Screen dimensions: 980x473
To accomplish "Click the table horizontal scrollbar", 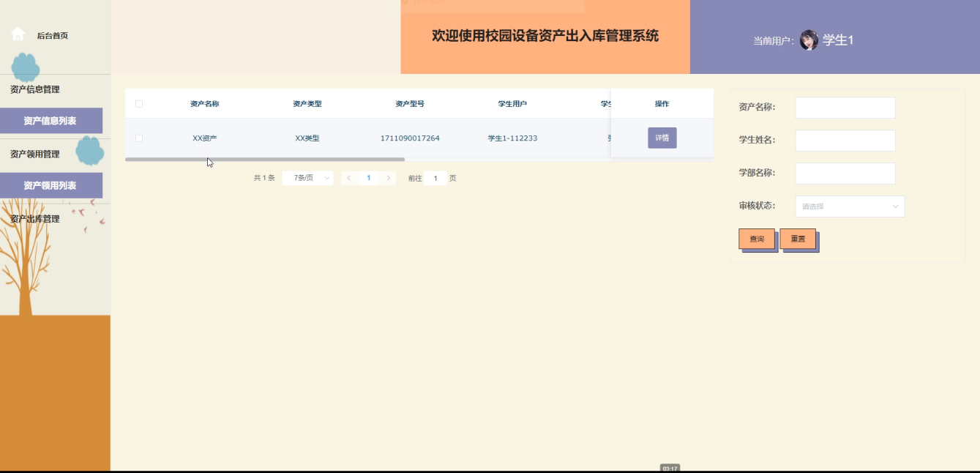I will click(x=265, y=159).
